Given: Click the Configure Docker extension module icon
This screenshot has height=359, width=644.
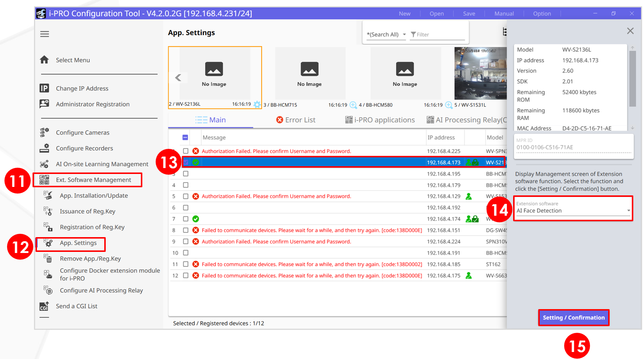Looking at the screenshot, I should point(48,274).
